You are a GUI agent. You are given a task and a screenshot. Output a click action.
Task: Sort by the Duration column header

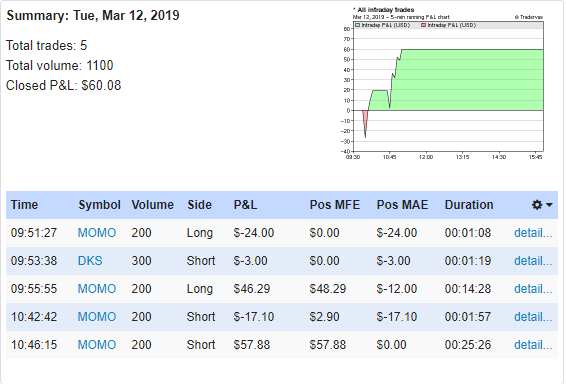(469, 205)
